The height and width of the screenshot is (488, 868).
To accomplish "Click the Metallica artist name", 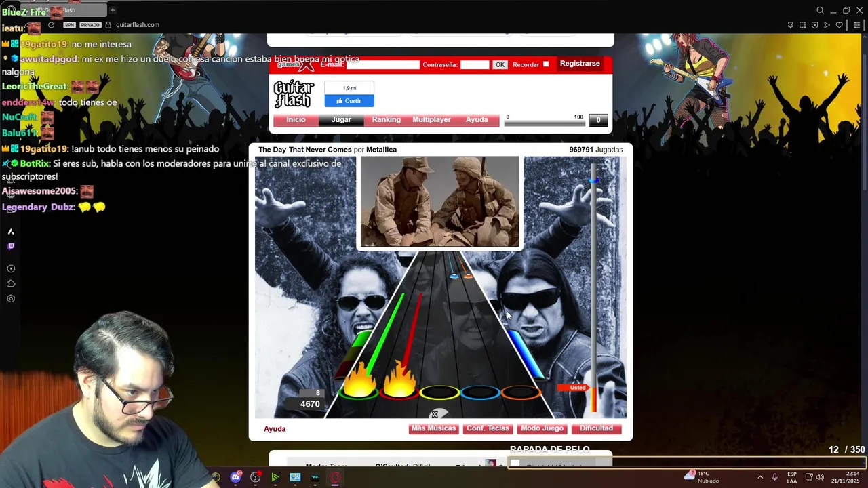I will tap(381, 150).
